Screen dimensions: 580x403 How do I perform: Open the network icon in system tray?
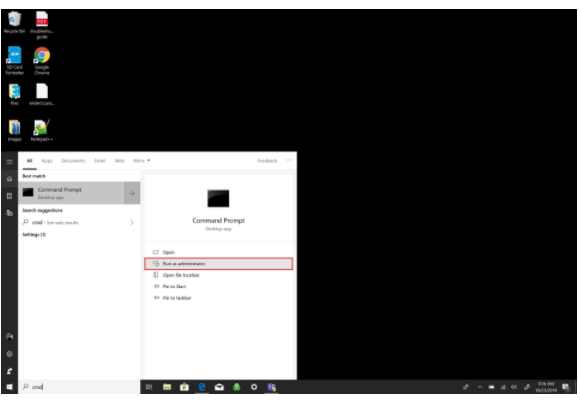(x=503, y=387)
